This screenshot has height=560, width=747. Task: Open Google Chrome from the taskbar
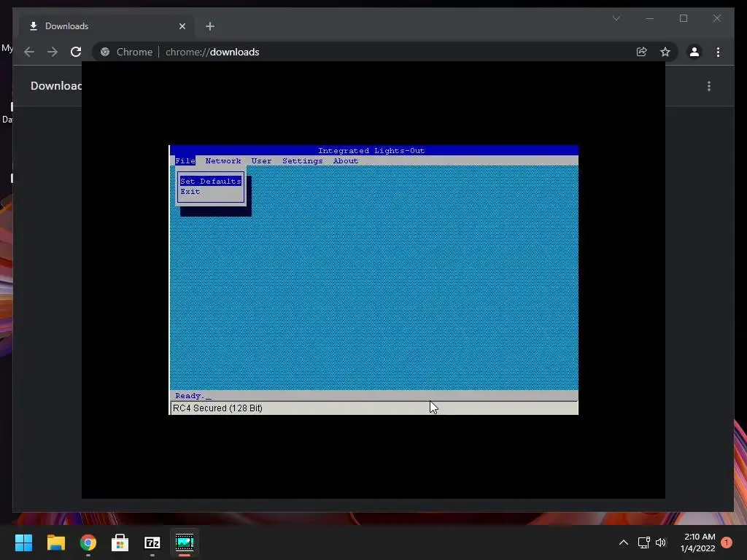(x=88, y=542)
